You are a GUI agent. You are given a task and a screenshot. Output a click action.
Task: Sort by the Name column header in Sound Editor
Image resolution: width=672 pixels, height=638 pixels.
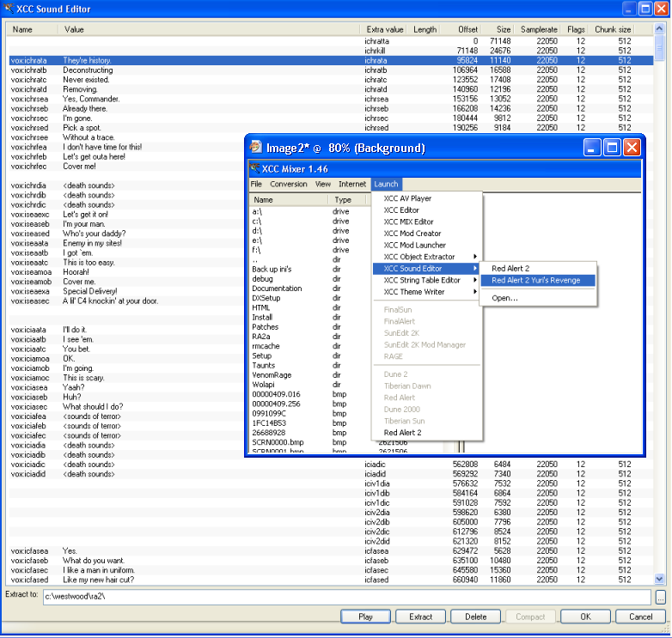coord(32,29)
